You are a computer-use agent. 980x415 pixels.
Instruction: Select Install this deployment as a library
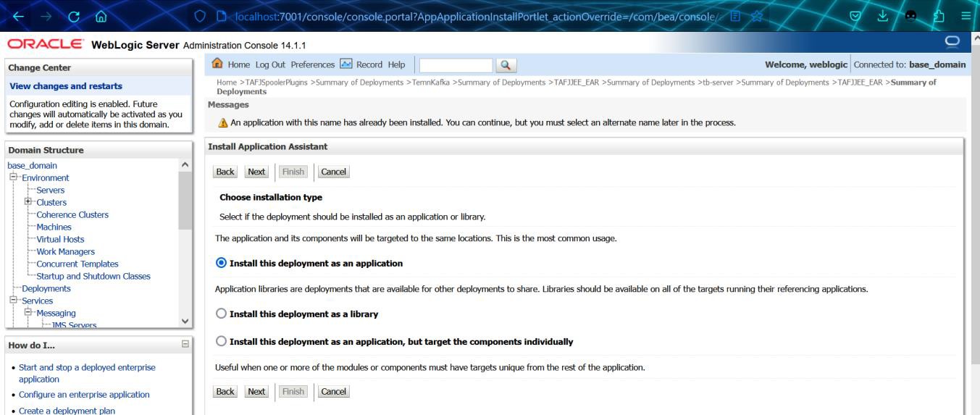tap(222, 314)
